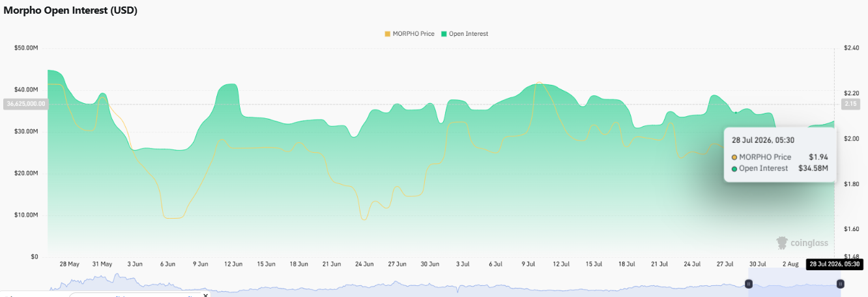The height and width of the screenshot is (297, 868).
Task: Click the 'Morpho Open Interest (USD)' title
Action: [70, 10]
